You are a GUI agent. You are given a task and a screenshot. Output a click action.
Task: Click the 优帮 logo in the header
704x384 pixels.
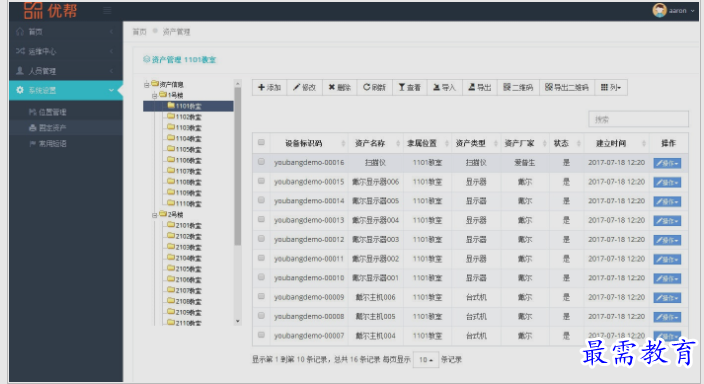click(50, 10)
